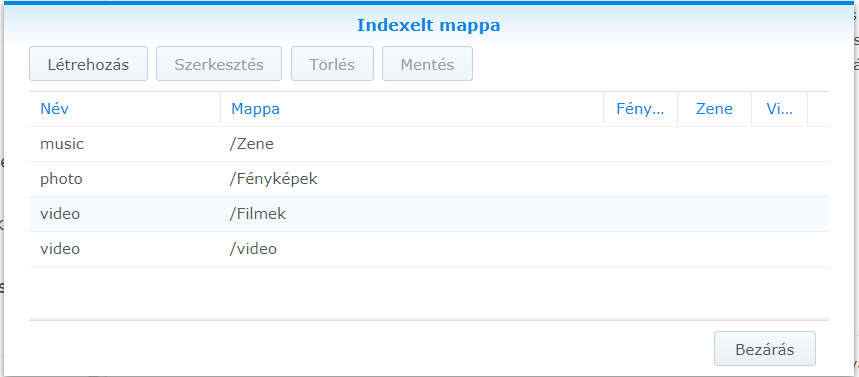Select video name in /video row
The width and height of the screenshot is (859, 377).
click(60, 249)
